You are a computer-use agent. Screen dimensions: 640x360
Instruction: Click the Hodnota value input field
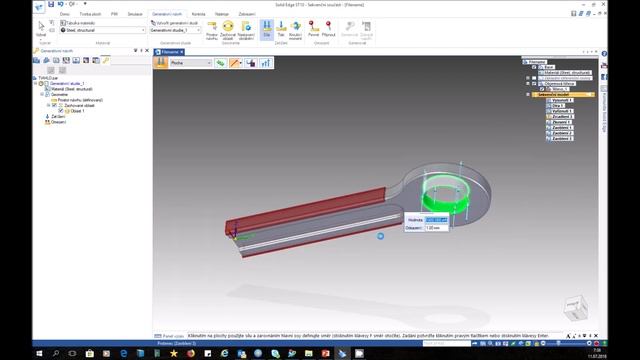436,220
